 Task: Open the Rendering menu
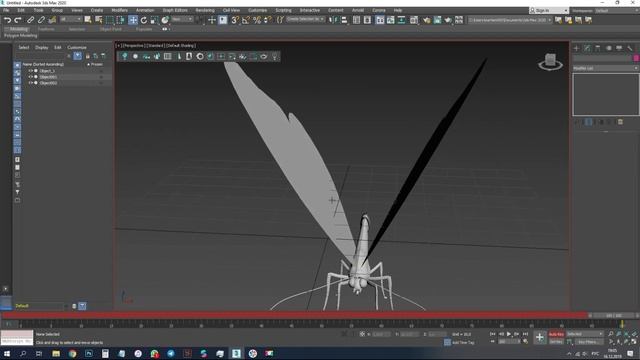(205, 10)
